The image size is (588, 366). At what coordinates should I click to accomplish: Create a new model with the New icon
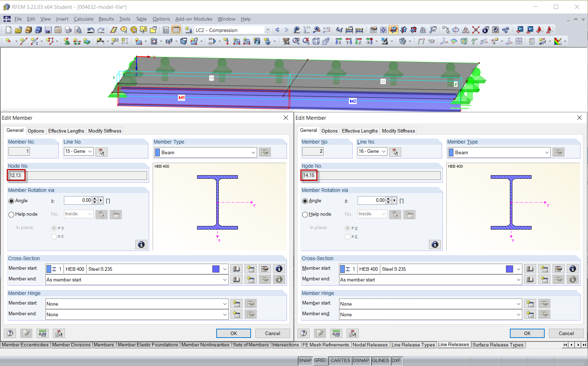point(9,30)
